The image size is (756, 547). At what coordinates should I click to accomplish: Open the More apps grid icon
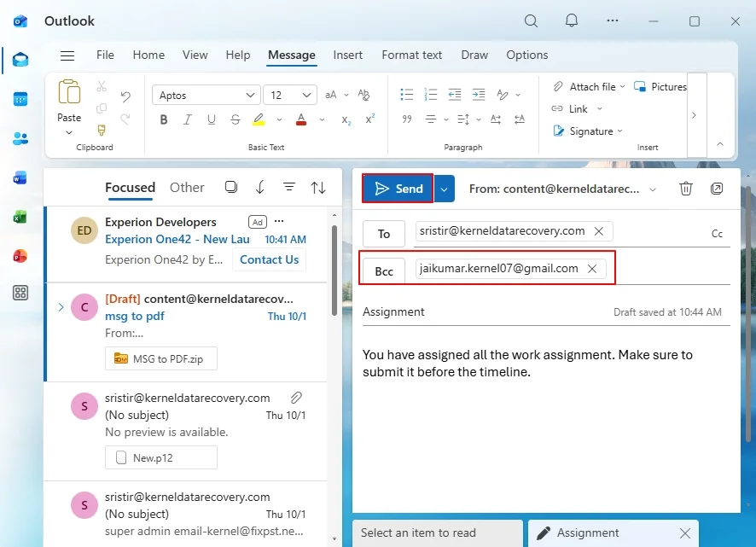(20, 293)
